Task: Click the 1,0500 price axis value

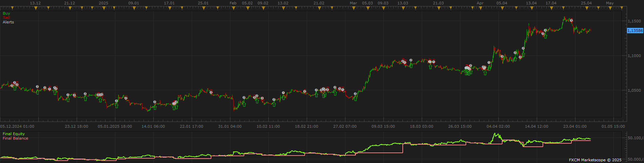Action: click(634, 91)
